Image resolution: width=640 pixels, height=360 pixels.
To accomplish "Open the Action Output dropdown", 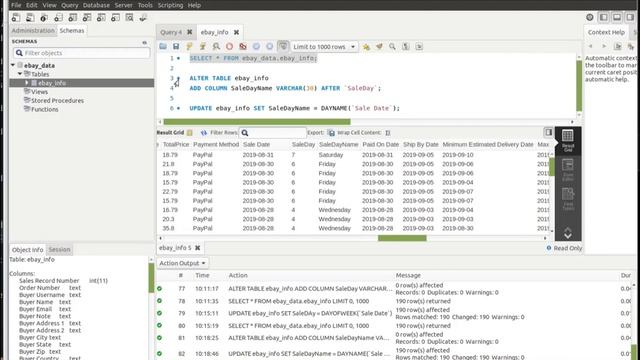I will click(x=182, y=263).
